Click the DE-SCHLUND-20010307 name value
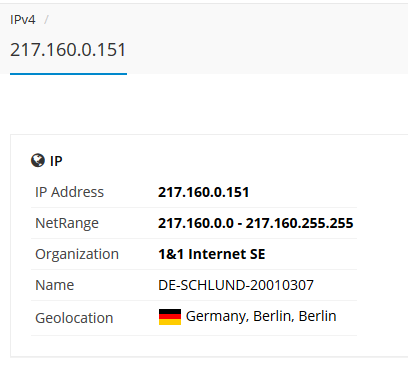 click(236, 285)
